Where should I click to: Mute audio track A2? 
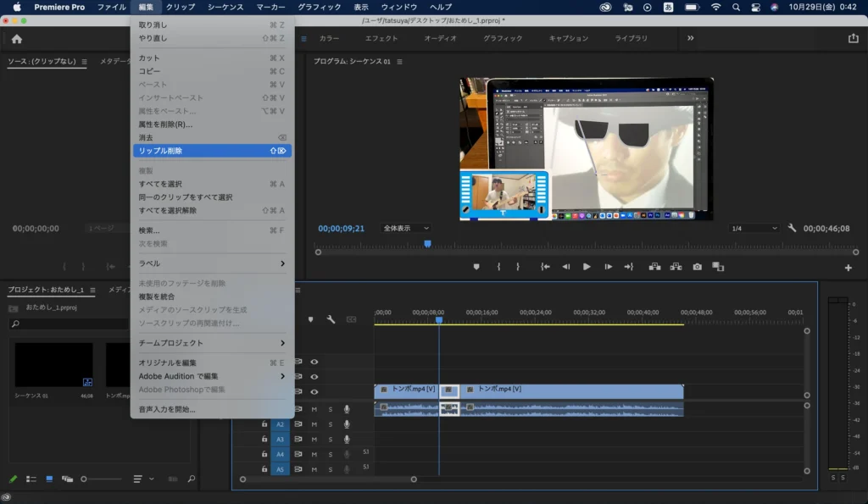tap(314, 424)
